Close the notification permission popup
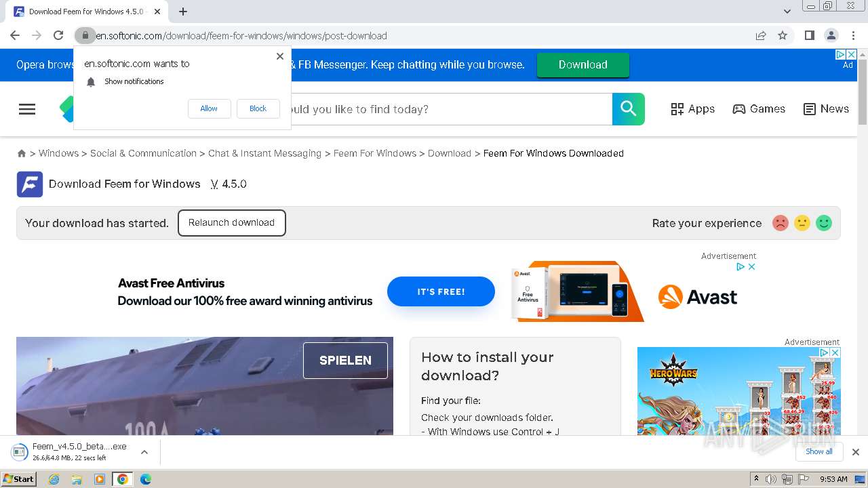 (x=280, y=56)
